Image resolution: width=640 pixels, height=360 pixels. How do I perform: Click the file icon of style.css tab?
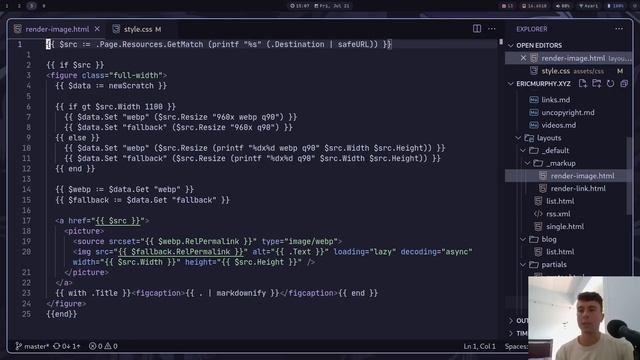point(116,29)
